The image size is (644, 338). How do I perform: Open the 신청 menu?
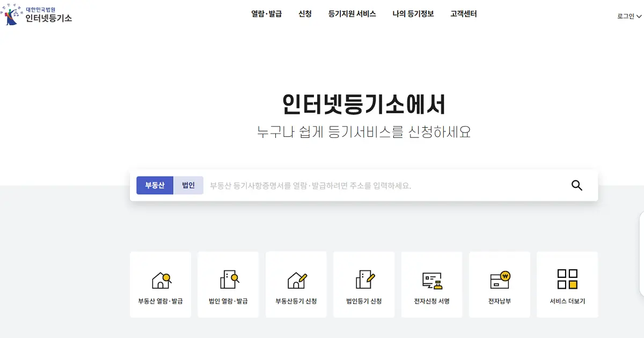(x=305, y=14)
